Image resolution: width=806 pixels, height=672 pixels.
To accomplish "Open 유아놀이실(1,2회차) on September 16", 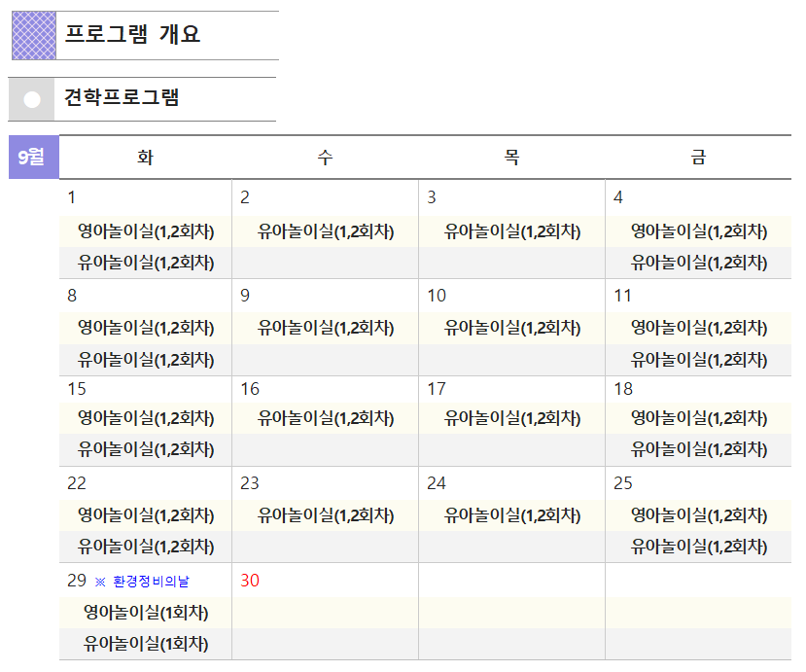I will tap(326, 418).
